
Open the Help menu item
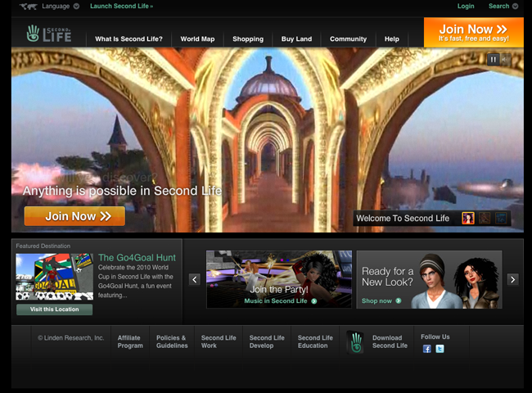pos(391,39)
